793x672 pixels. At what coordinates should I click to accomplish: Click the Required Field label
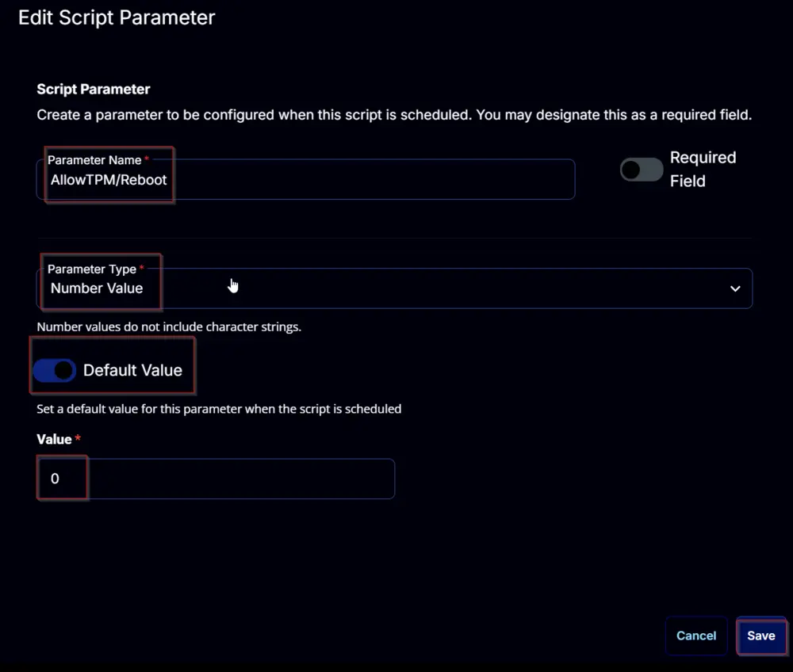[x=703, y=170]
